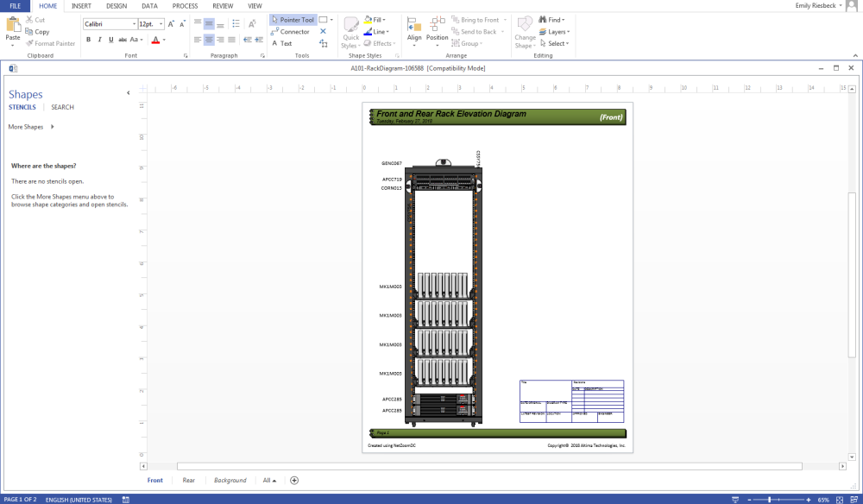Add a new page with the plus button
Viewport: 863px width, 504px height.
[x=293, y=480]
